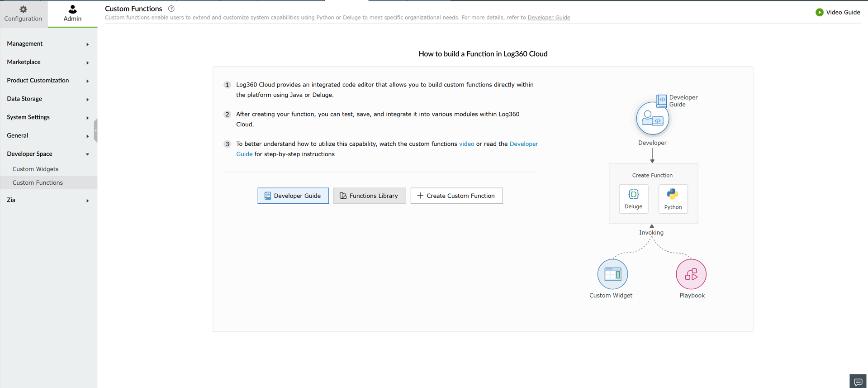Click the Custom Widget circle icon
The height and width of the screenshot is (388, 868).
pos(612,274)
